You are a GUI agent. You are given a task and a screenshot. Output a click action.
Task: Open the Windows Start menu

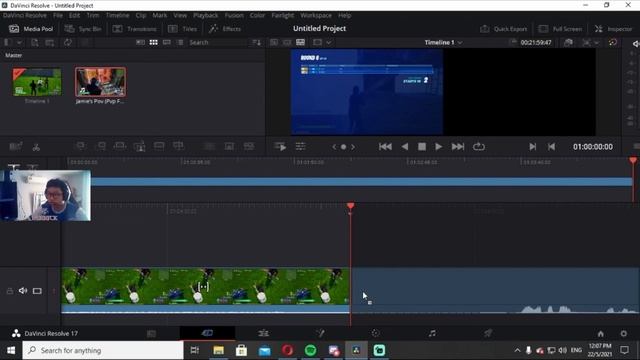tap(11, 350)
